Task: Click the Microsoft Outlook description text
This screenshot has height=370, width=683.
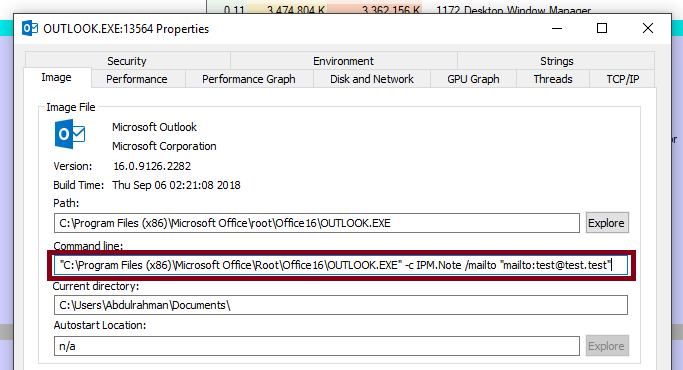Action: click(154, 127)
